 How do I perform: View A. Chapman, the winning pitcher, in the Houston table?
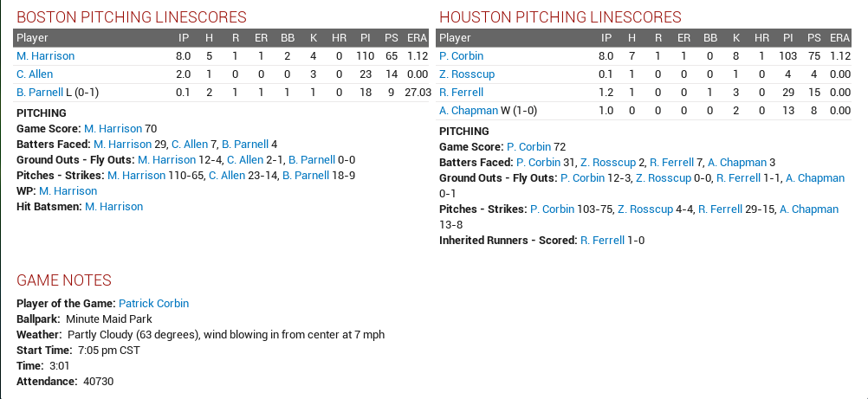click(x=469, y=111)
